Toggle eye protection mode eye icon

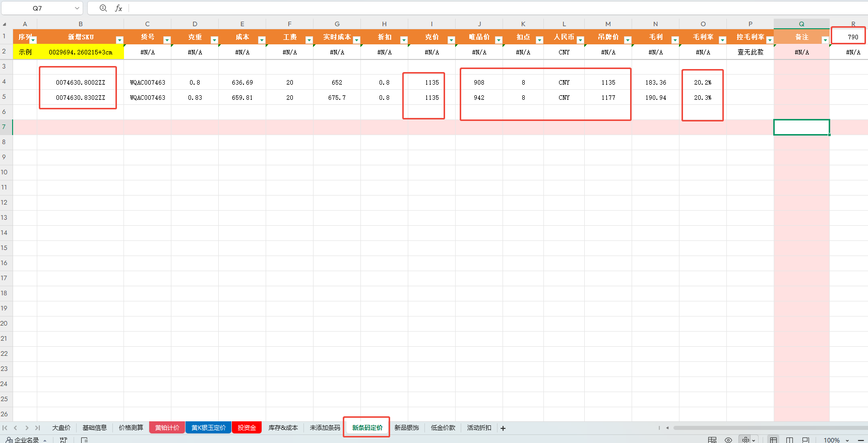[728, 440]
